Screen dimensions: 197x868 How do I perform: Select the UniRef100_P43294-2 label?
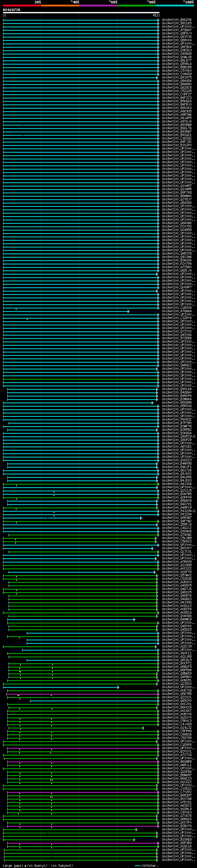coord(179,511)
